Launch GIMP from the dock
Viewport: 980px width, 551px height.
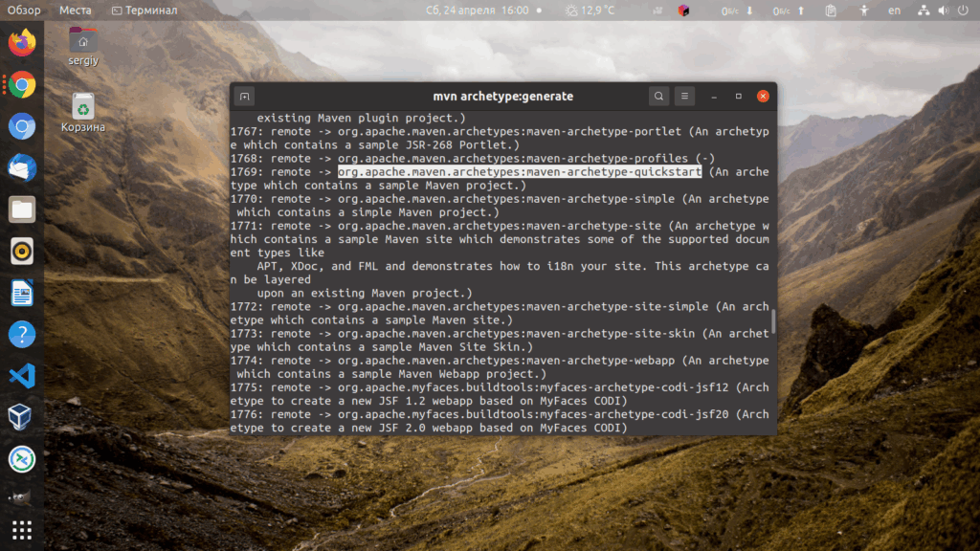(22, 497)
